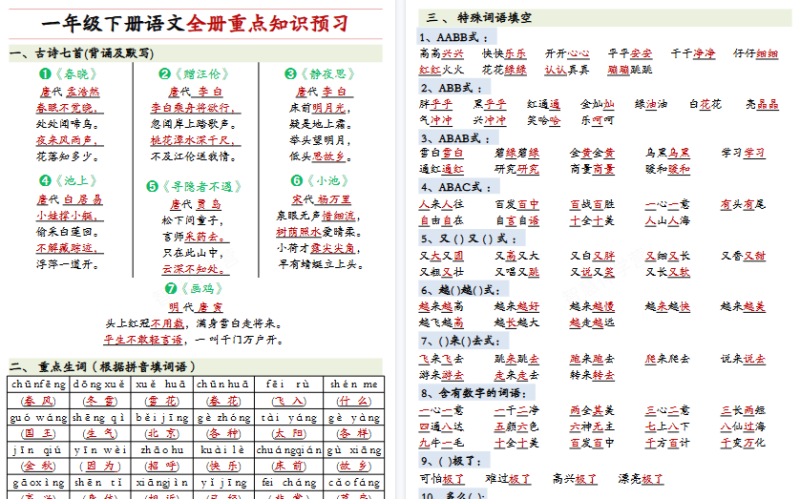The height and width of the screenshot is (499, 800).
Task: Click the subheading 5、又()又()式：
Action: pyautogui.click(x=468, y=239)
